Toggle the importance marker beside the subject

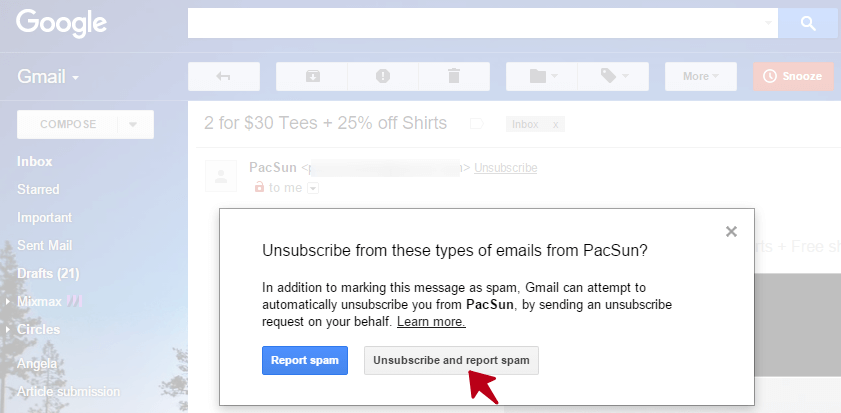(x=476, y=124)
